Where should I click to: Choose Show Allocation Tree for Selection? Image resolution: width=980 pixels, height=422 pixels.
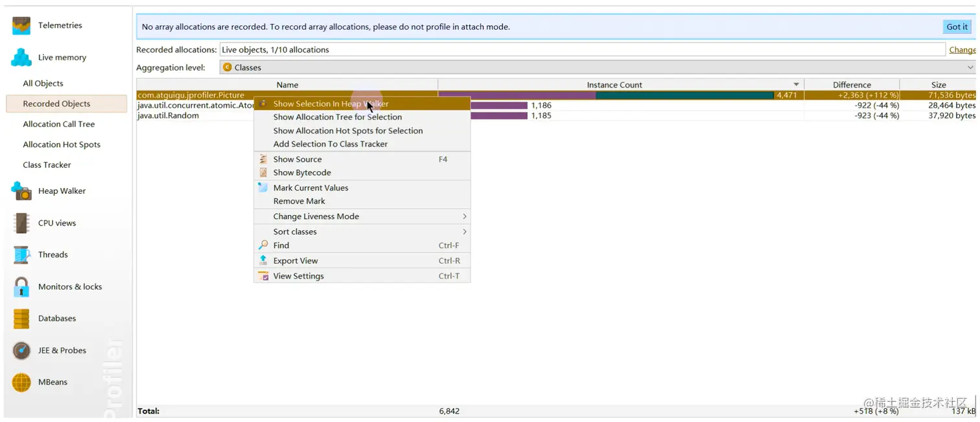(x=362, y=117)
